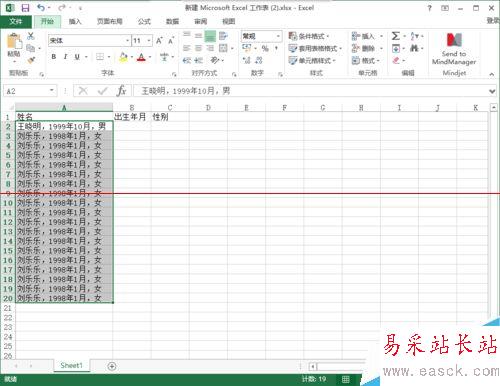Toggle Wrap Text button

click(x=223, y=36)
